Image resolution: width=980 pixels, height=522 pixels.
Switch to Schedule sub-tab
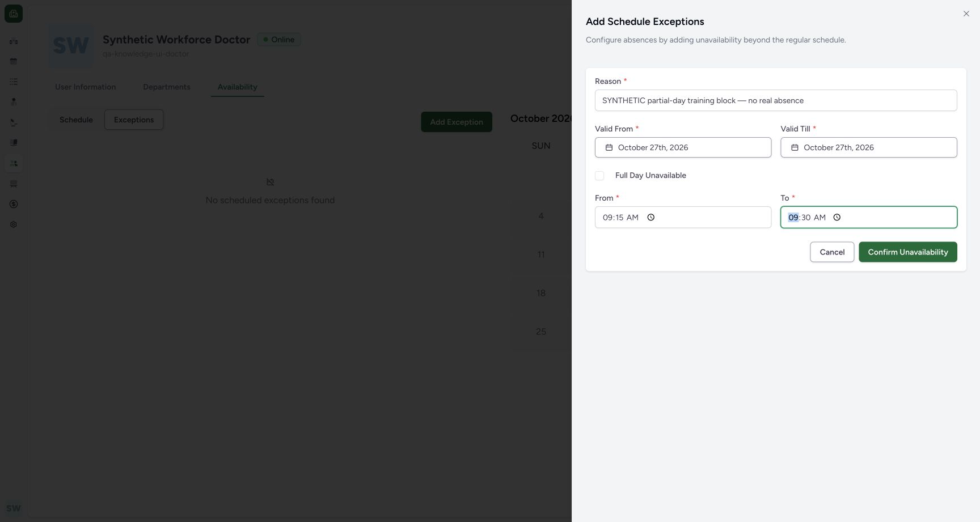tap(76, 120)
